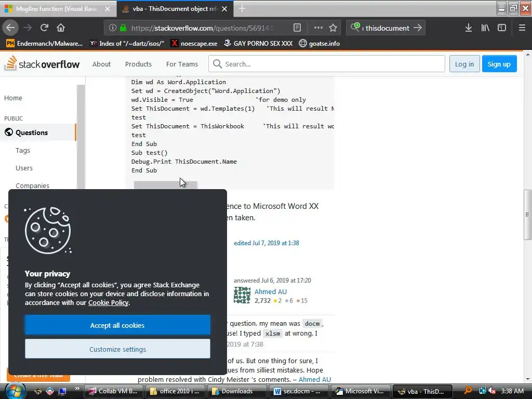Toggle the sidebar toolbar icon
Image resolution: width=532 pixels, height=399 pixels.
pyautogui.click(x=502, y=28)
